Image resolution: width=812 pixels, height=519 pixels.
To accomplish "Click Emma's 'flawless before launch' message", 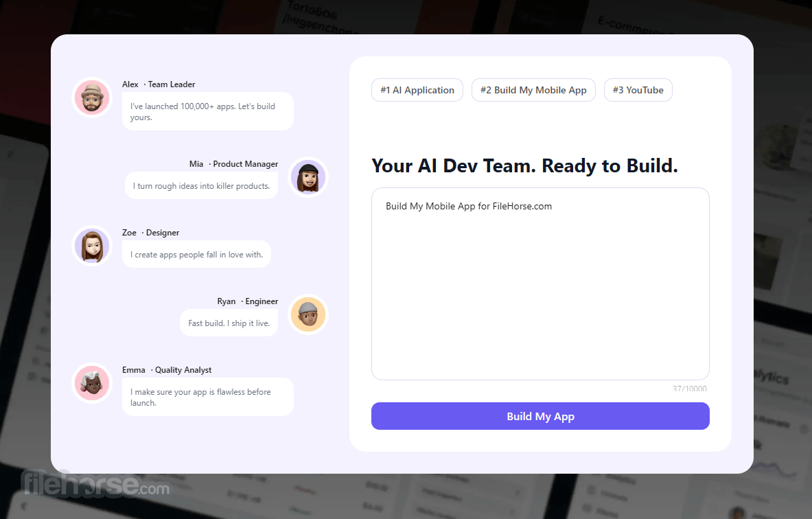I will [208, 397].
